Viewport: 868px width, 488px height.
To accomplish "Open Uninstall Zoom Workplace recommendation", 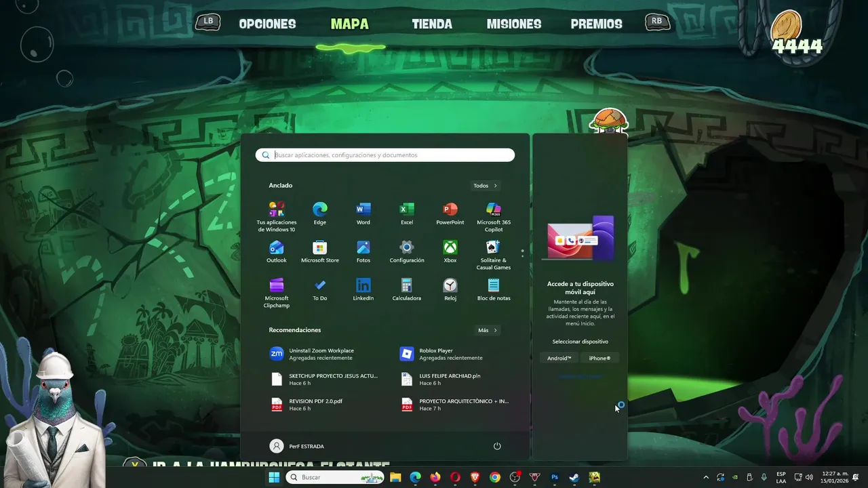I will [x=321, y=354].
